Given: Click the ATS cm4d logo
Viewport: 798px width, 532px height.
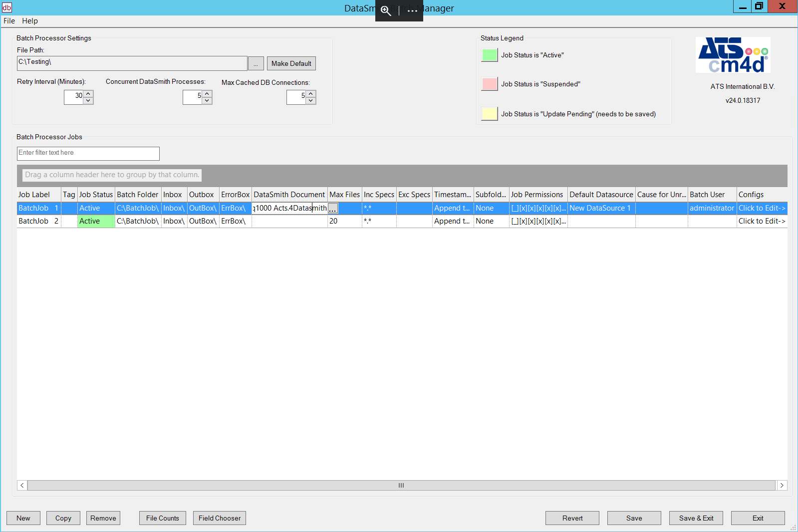Looking at the screenshot, I should 733,55.
